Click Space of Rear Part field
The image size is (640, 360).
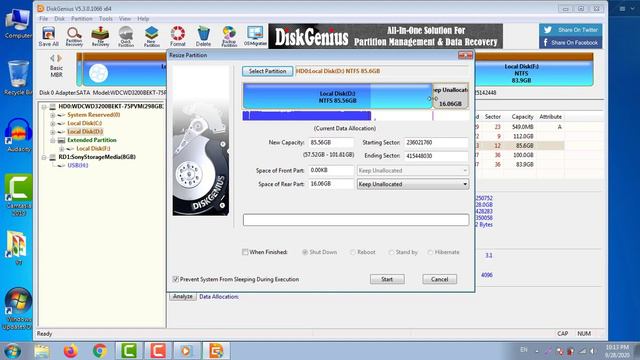click(x=331, y=184)
